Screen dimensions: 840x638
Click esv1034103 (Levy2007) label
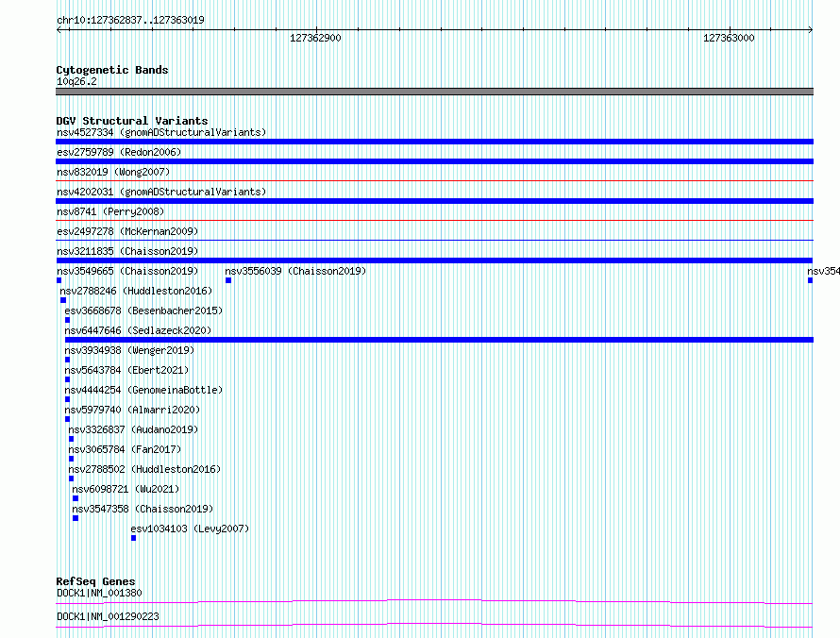[190, 529]
